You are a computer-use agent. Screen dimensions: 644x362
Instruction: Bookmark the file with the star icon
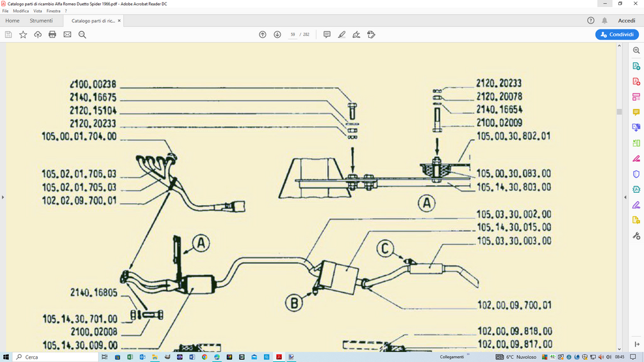23,35
